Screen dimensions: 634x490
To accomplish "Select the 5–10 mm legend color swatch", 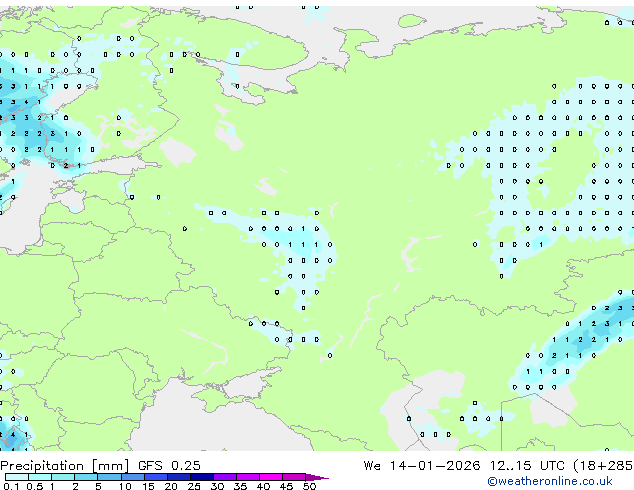I will (109, 477).
